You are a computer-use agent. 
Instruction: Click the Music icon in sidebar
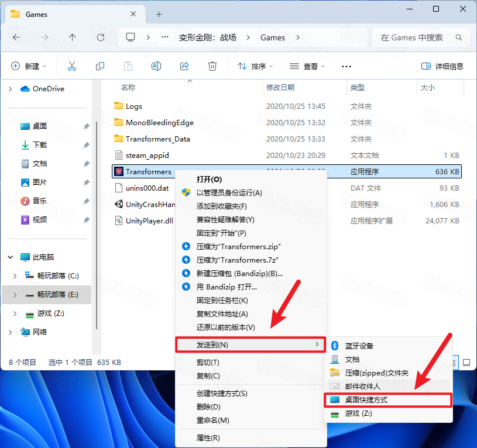tap(25, 201)
